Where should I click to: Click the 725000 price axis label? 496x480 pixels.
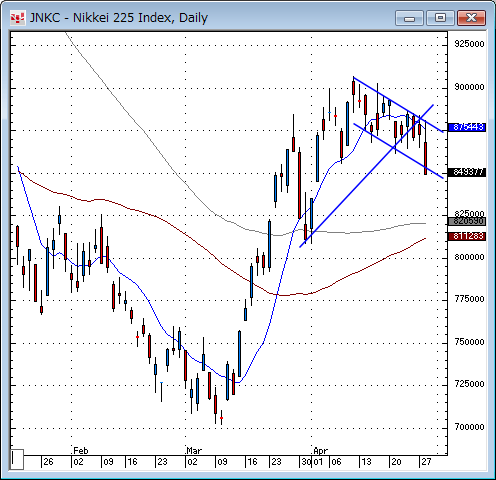coord(469,384)
